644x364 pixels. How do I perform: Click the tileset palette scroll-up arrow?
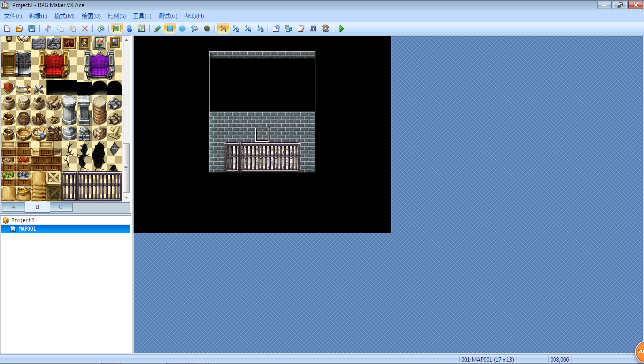click(126, 41)
